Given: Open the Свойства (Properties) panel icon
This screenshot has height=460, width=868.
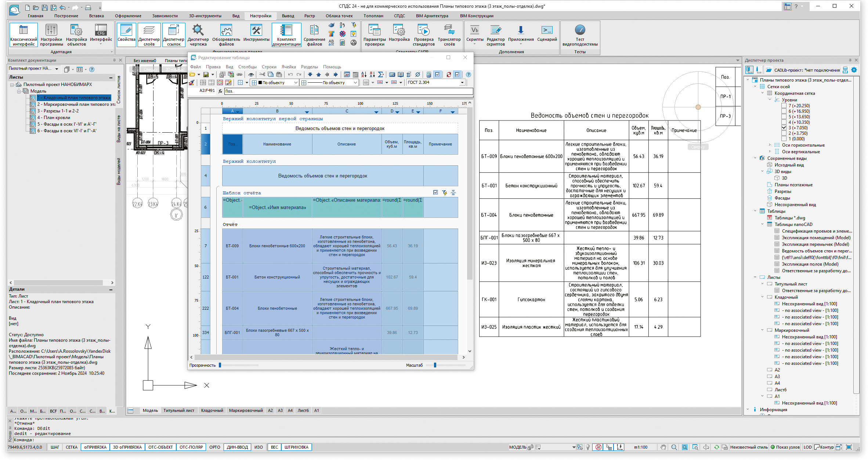Looking at the screenshot, I should [126, 35].
